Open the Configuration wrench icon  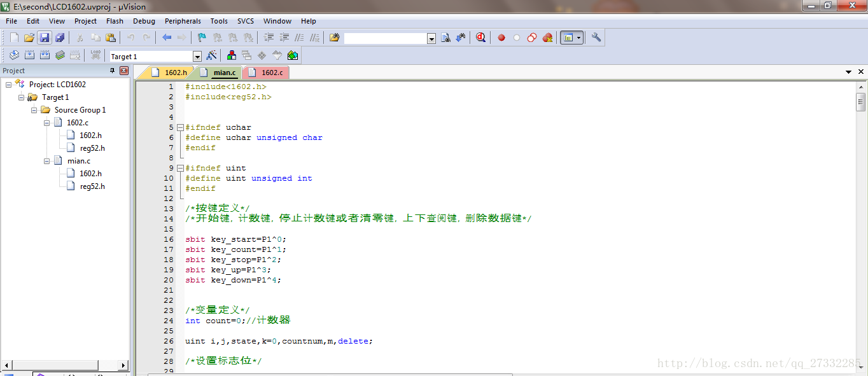click(596, 38)
